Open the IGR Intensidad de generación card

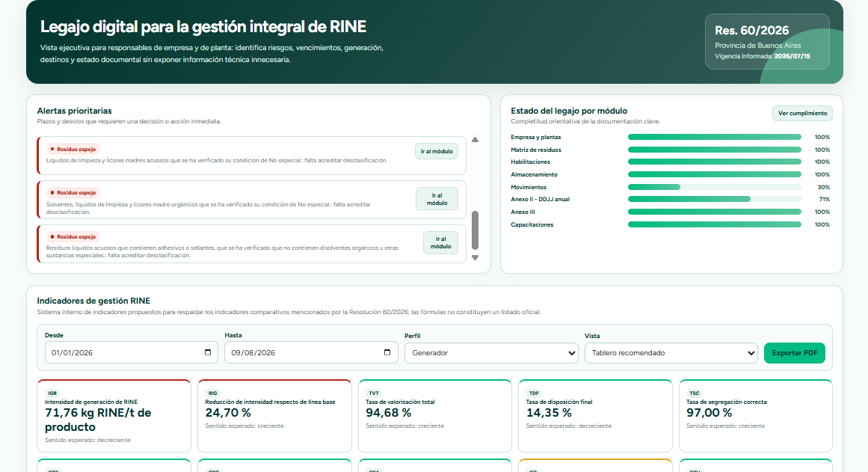[x=114, y=415]
